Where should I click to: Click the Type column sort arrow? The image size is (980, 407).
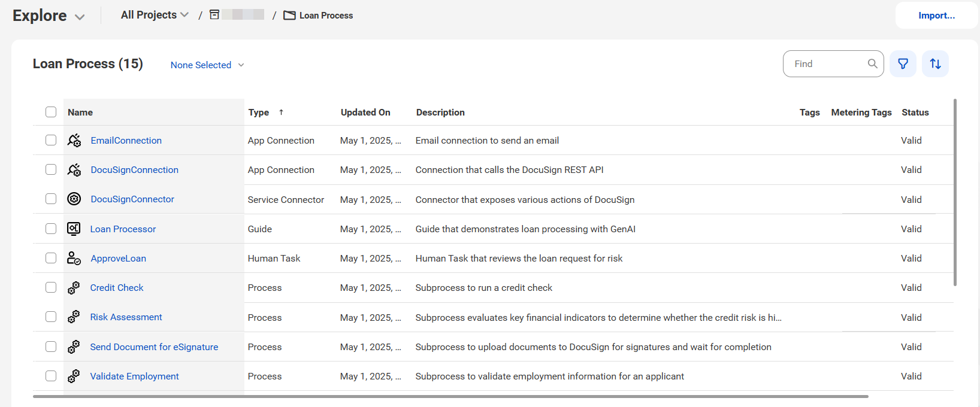[x=281, y=112]
